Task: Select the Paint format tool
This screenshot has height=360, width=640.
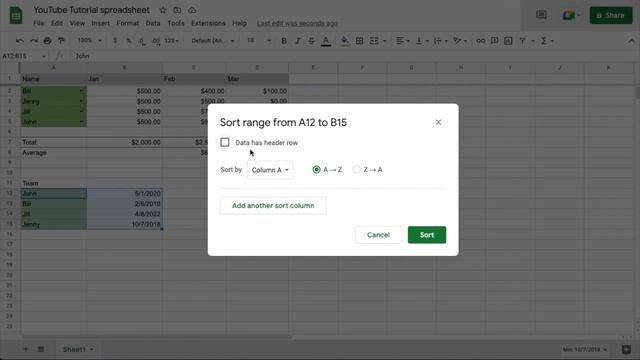Action: [61, 41]
